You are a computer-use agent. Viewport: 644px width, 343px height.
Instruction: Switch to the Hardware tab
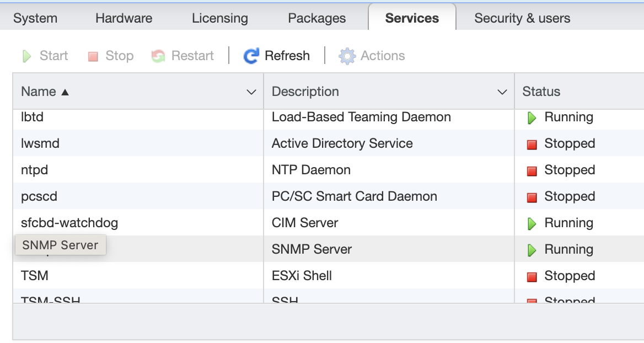pos(124,18)
